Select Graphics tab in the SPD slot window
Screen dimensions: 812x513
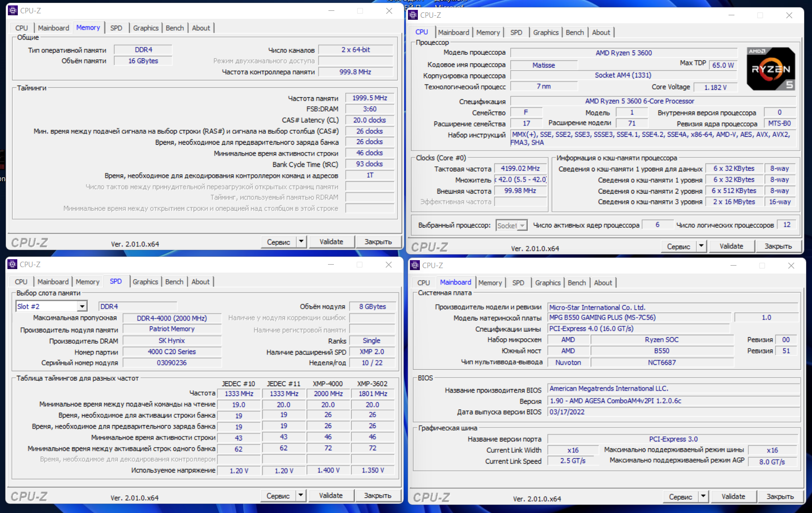(145, 282)
